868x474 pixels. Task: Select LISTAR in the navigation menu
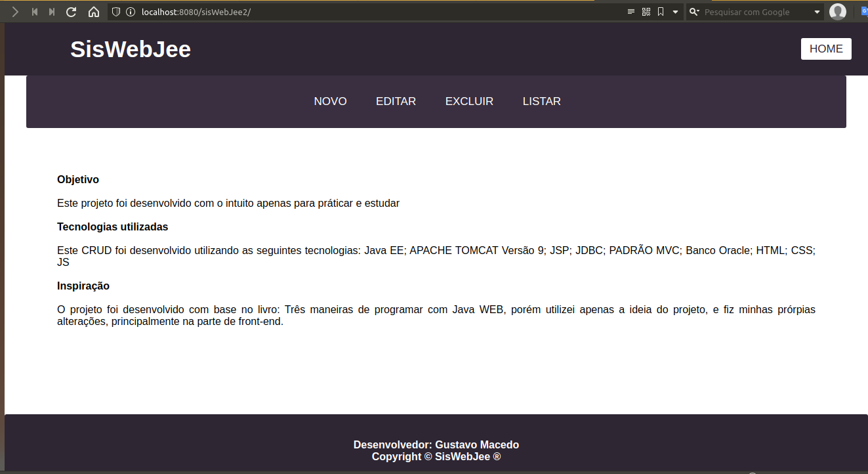(541, 101)
